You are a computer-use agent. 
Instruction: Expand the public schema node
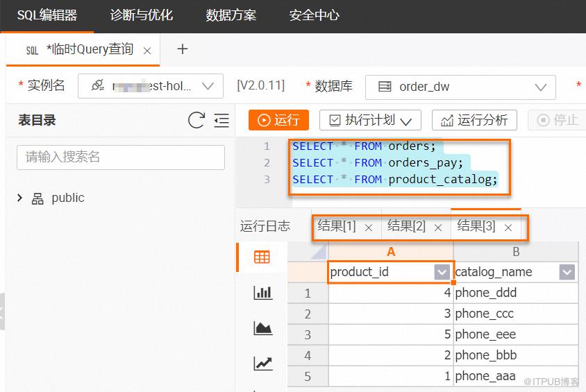tap(20, 198)
